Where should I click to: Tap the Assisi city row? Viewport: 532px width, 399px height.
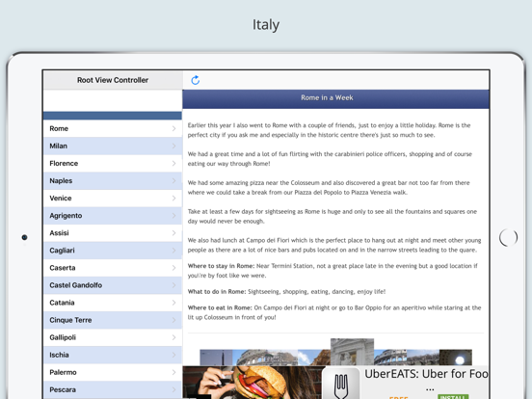113,233
